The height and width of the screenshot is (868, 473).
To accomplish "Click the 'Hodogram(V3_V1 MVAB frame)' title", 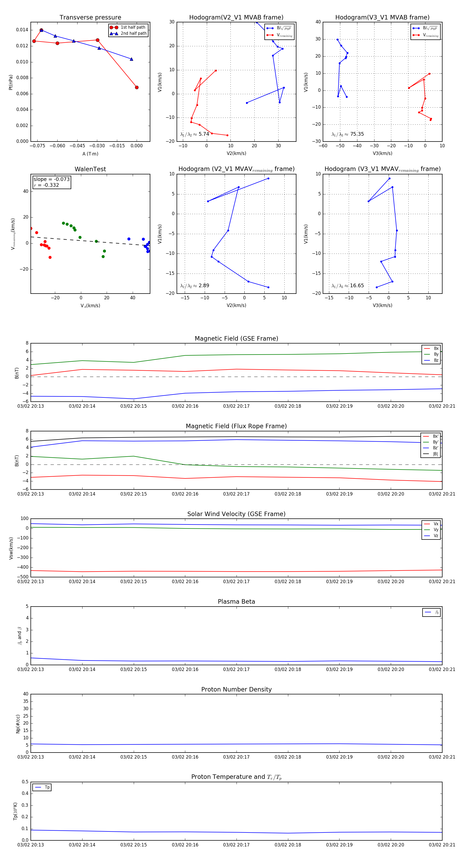I will (x=382, y=18).
